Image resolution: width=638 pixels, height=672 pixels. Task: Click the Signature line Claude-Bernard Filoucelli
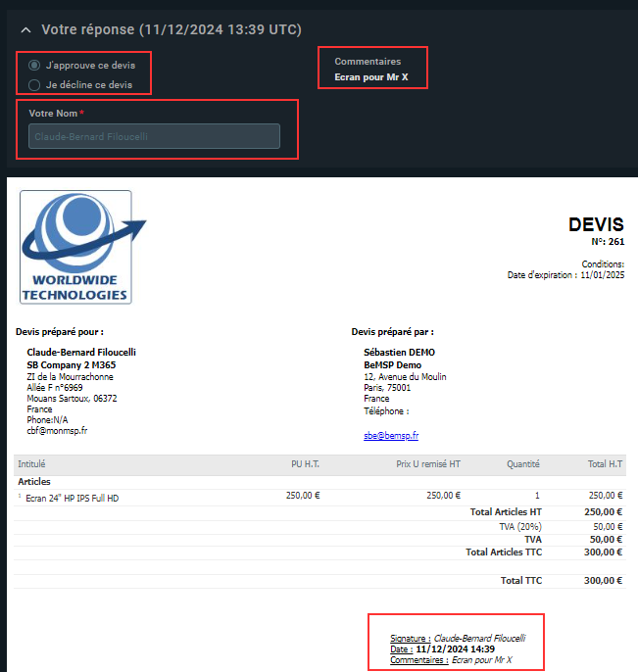pos(458,639)
